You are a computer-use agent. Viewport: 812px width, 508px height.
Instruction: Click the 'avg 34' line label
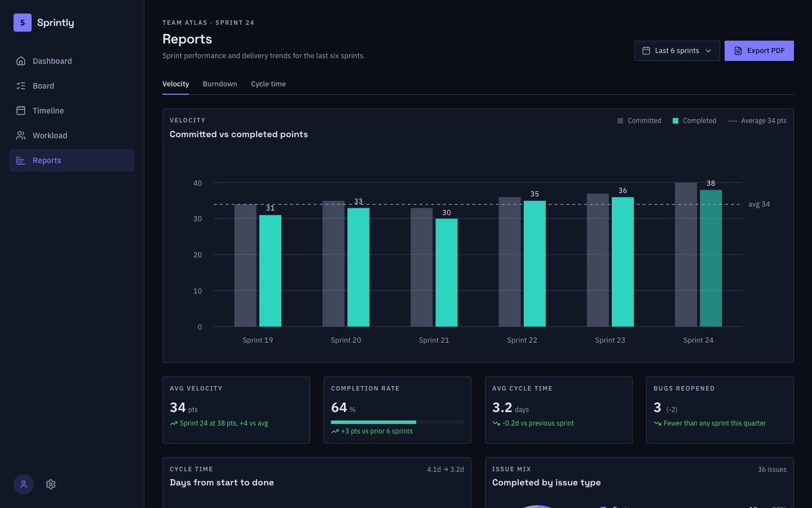click(x=759, y=204)
